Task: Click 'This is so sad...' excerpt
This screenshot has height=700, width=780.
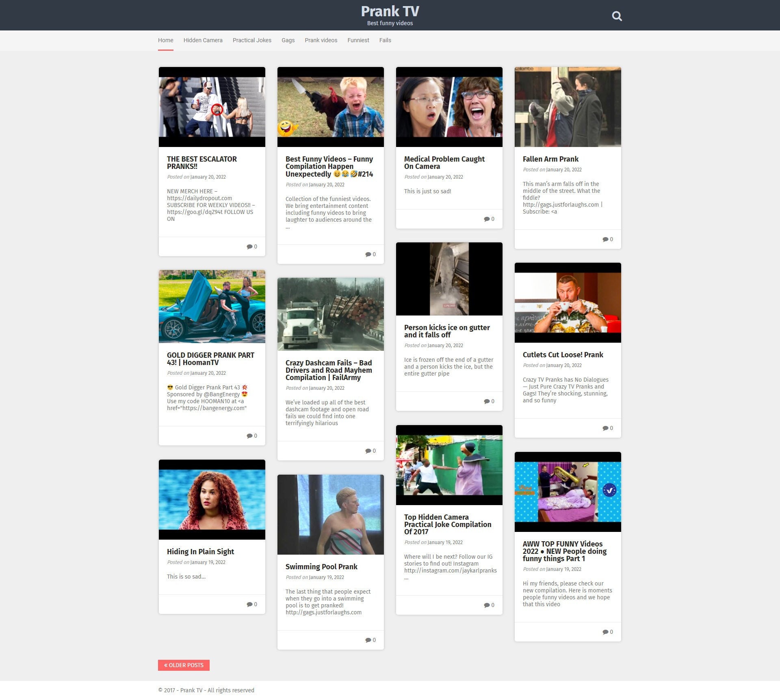Action: (x=186, y=577)
